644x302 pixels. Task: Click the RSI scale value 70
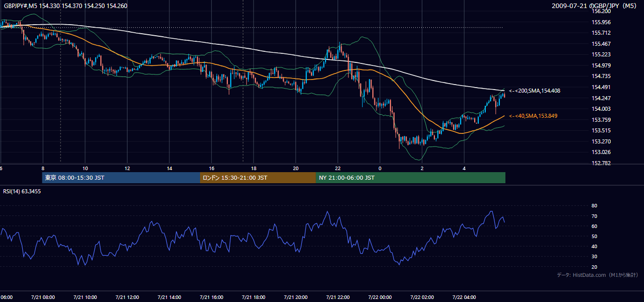click(x=594, y=216)
